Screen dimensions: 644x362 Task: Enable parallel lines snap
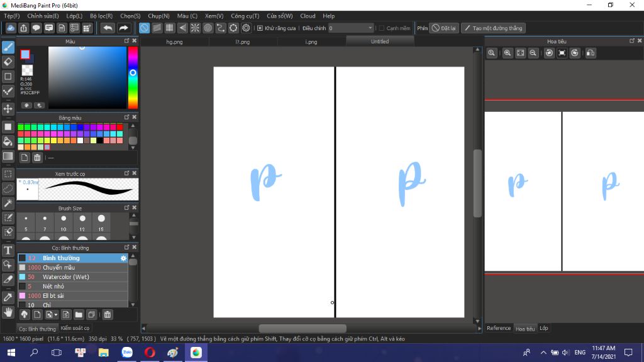coord(157,28)
